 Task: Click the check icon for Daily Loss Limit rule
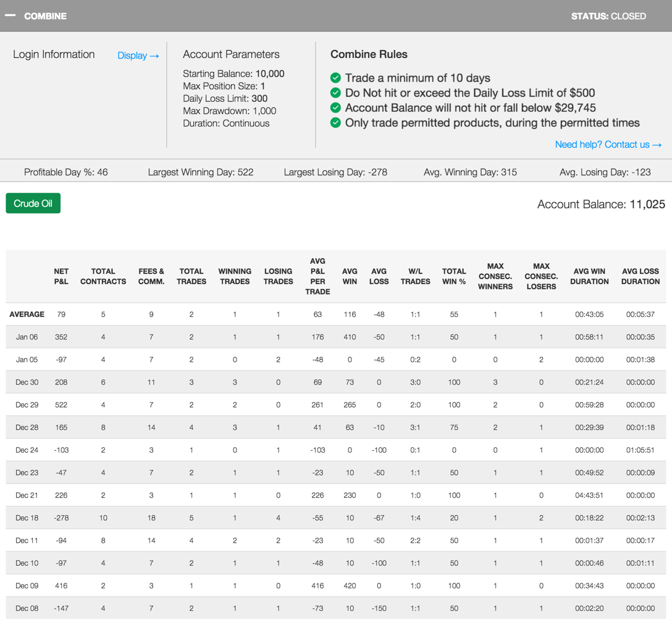click(x=335, y=93)
